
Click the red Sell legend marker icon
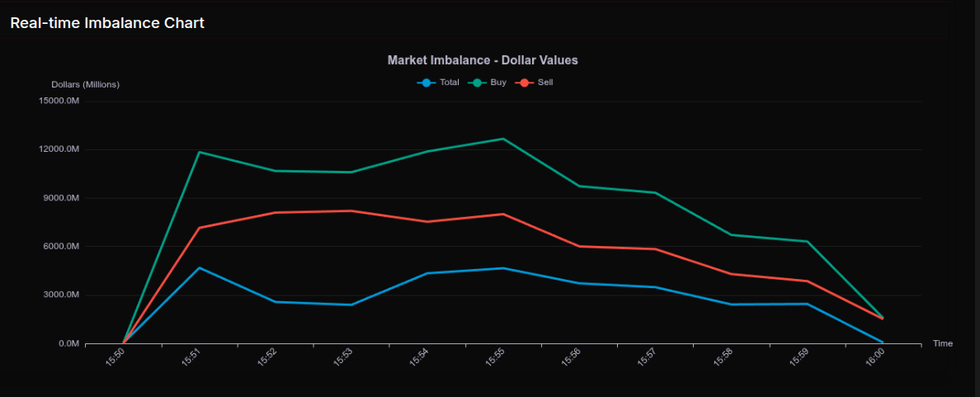click(x=525, y=83)
